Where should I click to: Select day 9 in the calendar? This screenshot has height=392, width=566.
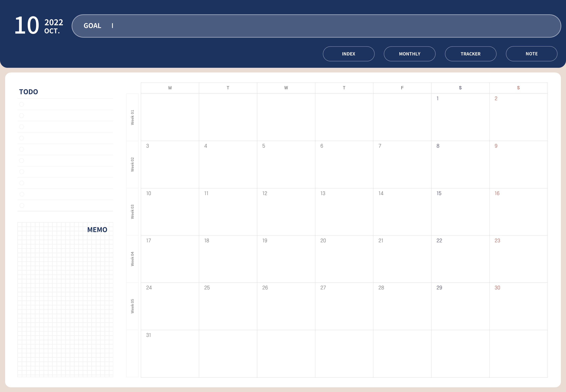point(518,165)
